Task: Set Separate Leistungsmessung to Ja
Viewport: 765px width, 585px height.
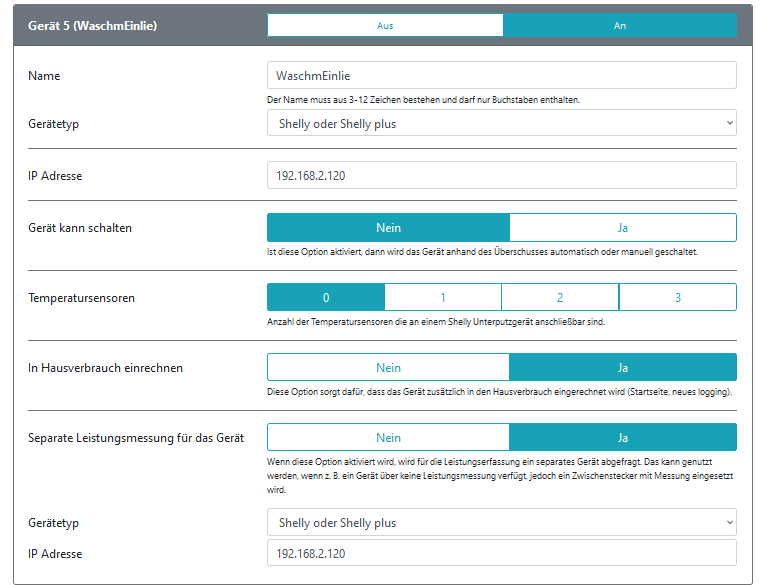Action: [x=623, y=437]
